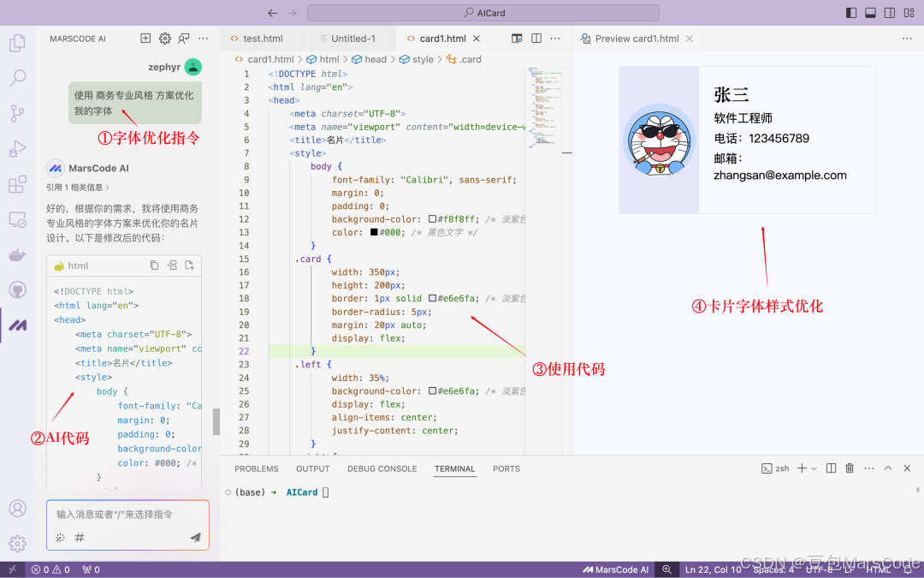Close Preview card1.html tab
Image resolution: width=924 pixels, height=578 pixels.
pos(690,39)
